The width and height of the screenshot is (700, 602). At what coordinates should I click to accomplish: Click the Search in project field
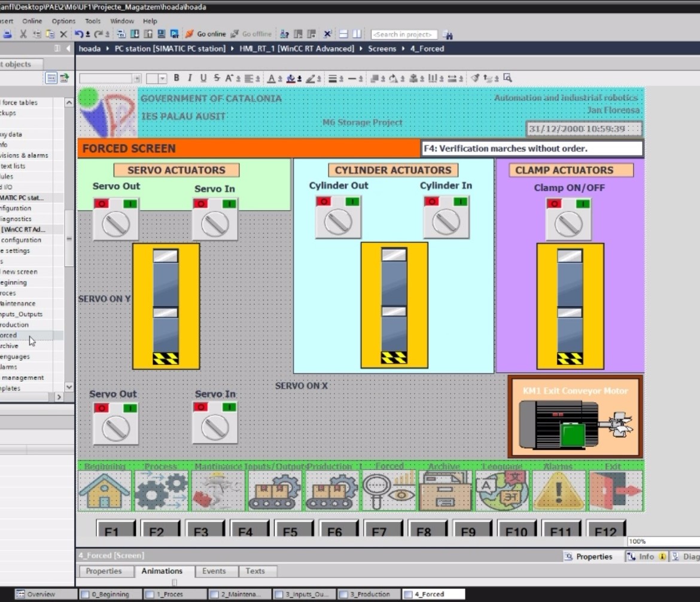pos(404,35)
